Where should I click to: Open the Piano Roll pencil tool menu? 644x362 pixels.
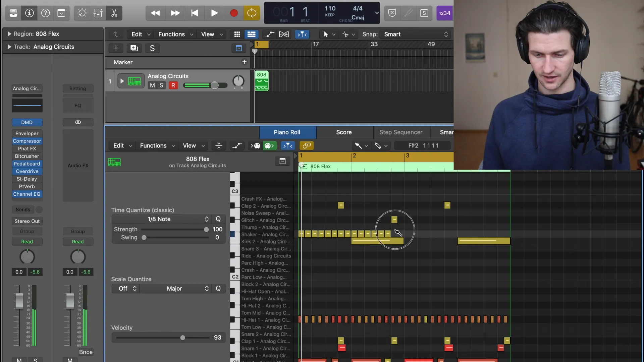coord(381,145)
